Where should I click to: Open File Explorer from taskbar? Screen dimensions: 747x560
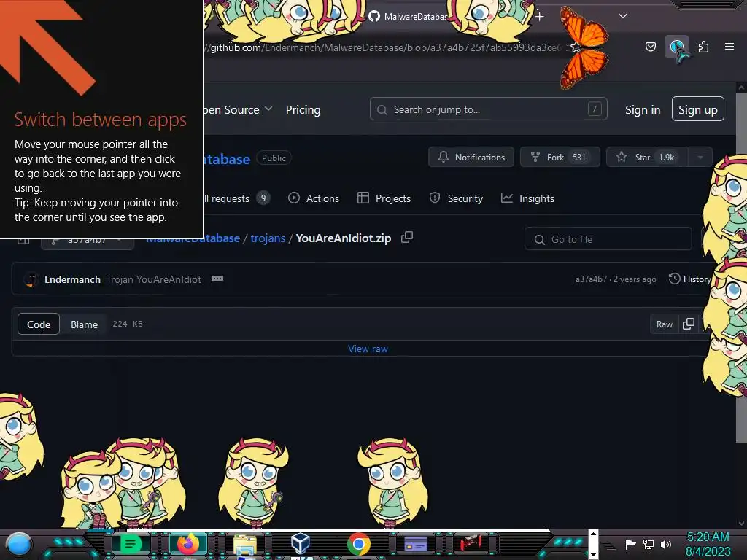tap(245, 545)
